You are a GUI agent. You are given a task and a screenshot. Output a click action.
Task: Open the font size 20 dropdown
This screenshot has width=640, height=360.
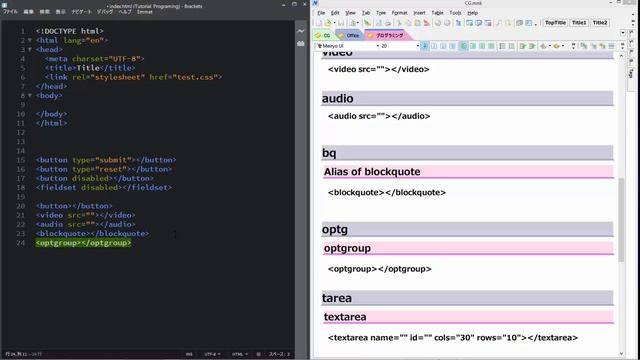(417, 46)
